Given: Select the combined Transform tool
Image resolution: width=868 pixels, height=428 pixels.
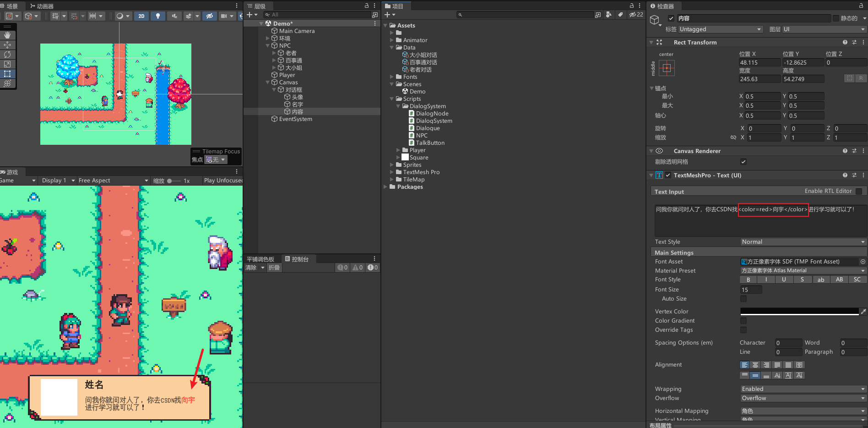Looking at the screenshot, I should [x=7, y=83].
